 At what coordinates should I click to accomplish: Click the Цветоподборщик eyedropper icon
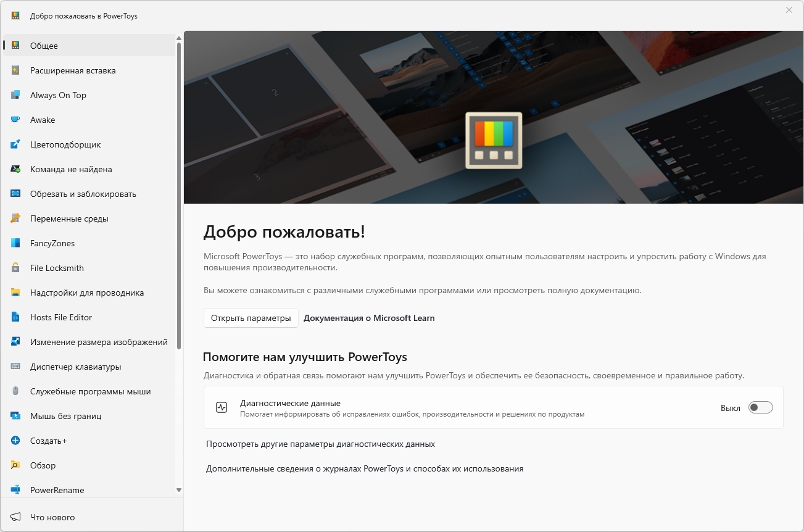[15, 144]
